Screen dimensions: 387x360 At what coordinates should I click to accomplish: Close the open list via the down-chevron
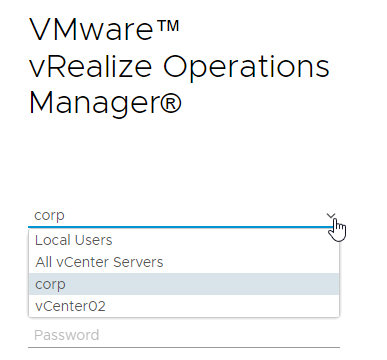(331, 216)
